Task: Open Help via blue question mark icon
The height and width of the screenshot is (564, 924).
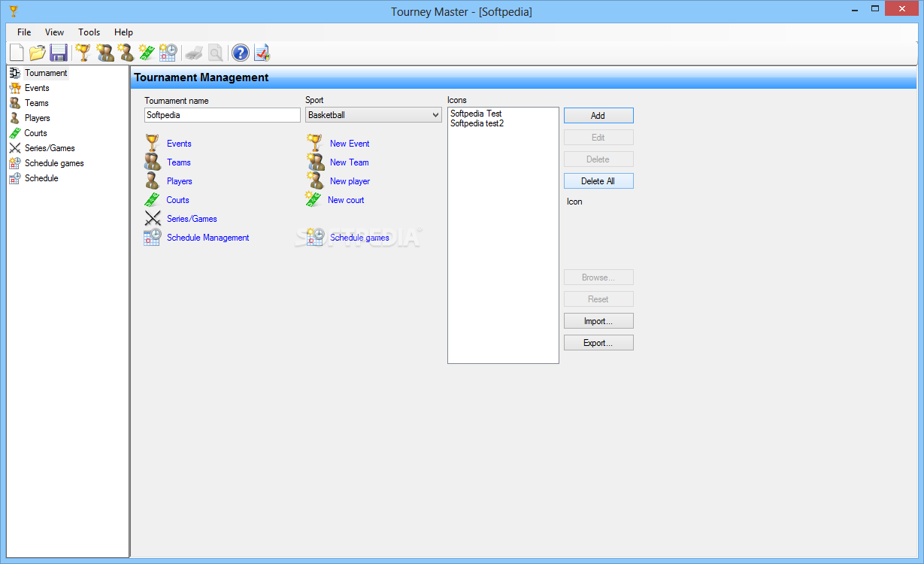Action: [240, 53]
